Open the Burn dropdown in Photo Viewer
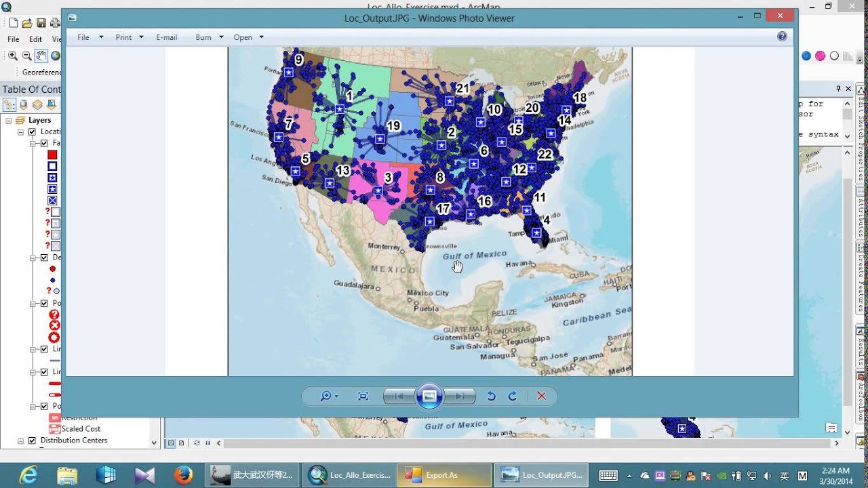 pos(210,37)
